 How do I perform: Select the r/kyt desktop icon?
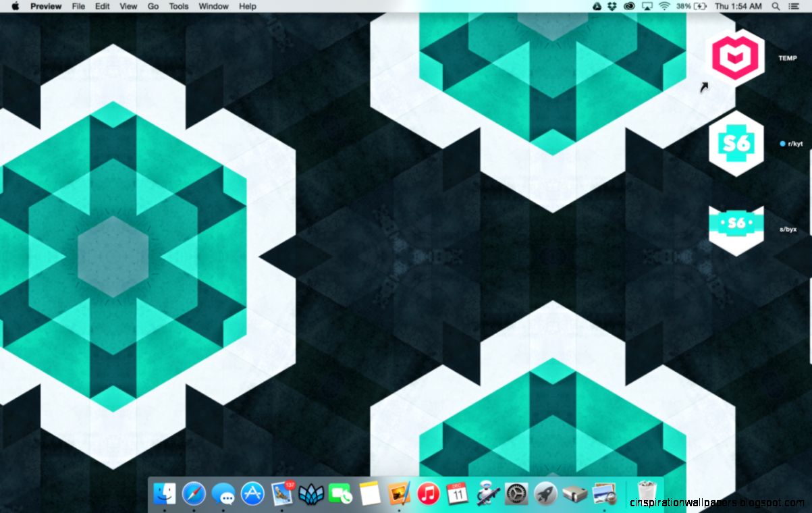pos(736,144)
